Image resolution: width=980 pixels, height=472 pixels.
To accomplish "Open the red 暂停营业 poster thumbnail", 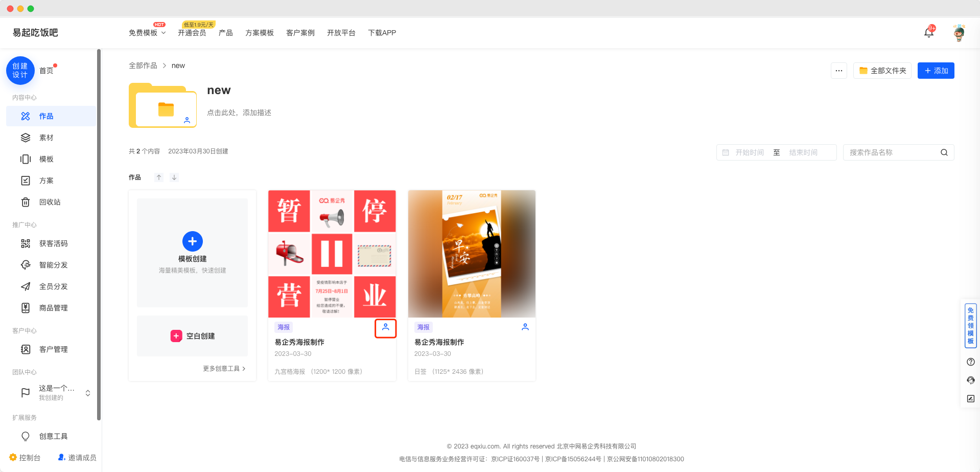I will tap(332, 254).
